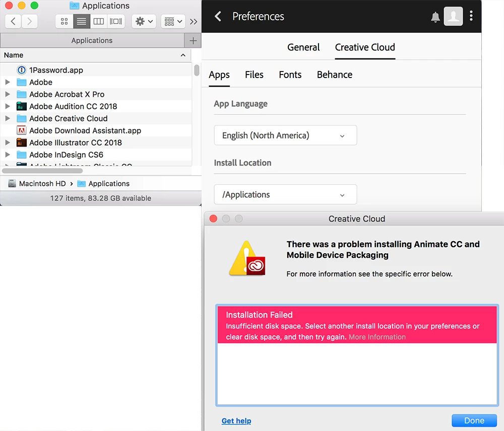Click Adobe Creative Cloud folder icon

point(22,118)
